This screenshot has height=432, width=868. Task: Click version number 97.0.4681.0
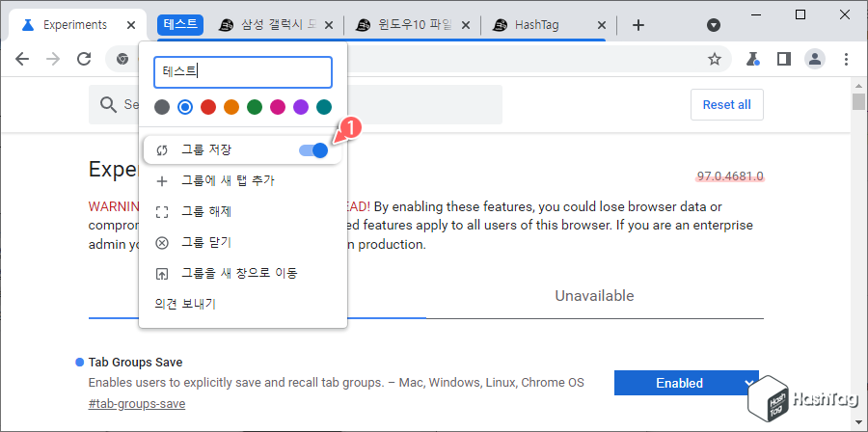tap(731, 176)
